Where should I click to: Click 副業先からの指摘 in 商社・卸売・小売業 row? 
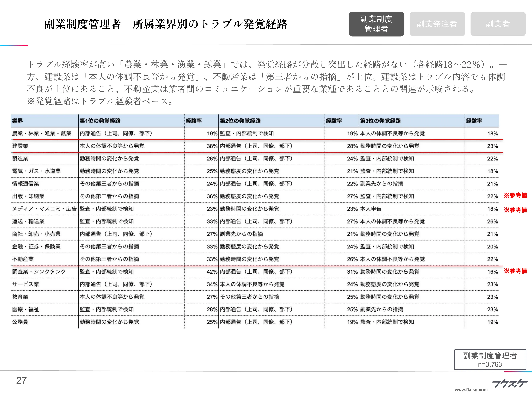pos(242,234)
